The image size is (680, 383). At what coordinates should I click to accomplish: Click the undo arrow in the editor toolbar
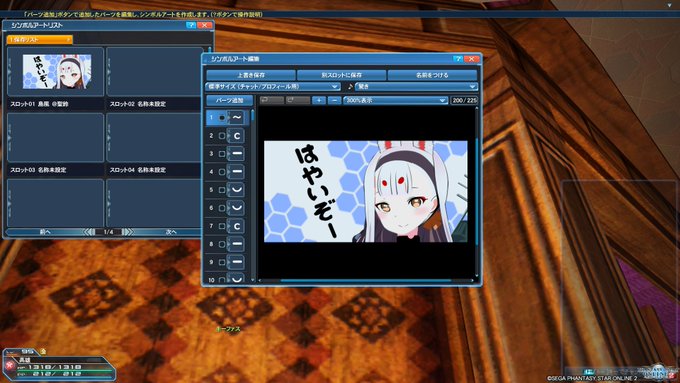[x=271, y=100]
